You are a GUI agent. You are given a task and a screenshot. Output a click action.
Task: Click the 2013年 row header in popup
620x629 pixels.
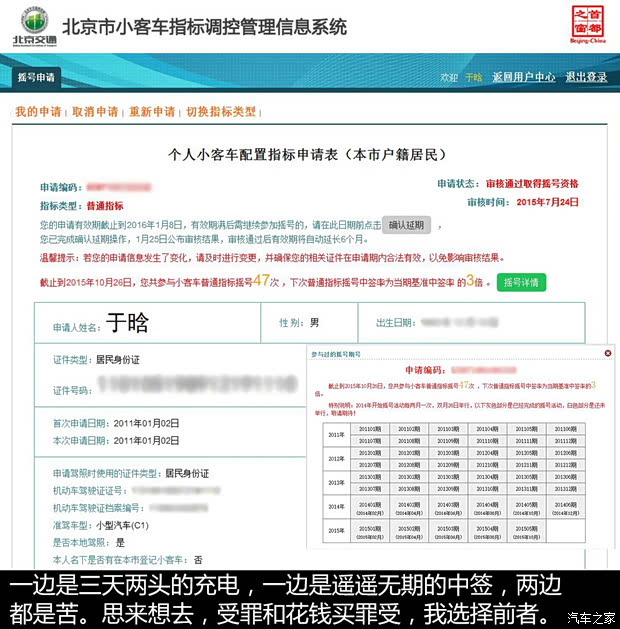336,483
